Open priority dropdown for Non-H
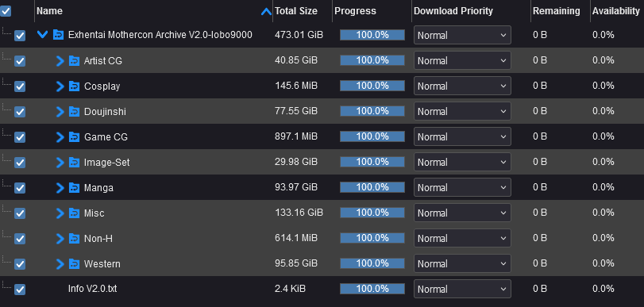This screenshot has width=644, height=307. coord(462,238)
